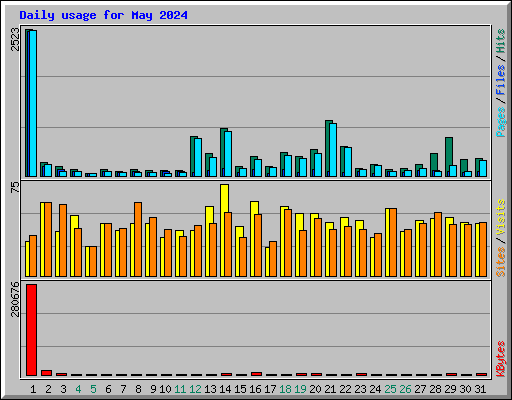
Task: Click day label 4 on the x-axis
Action: point(78,389)
